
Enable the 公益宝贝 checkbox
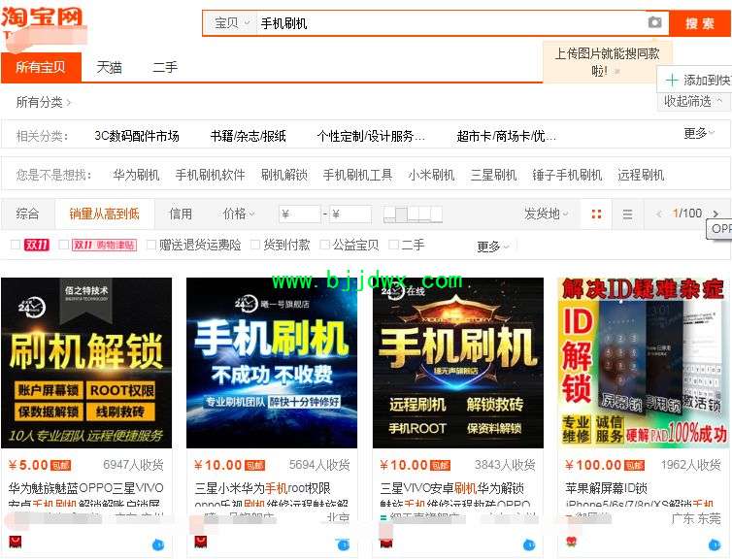(324, 245)
